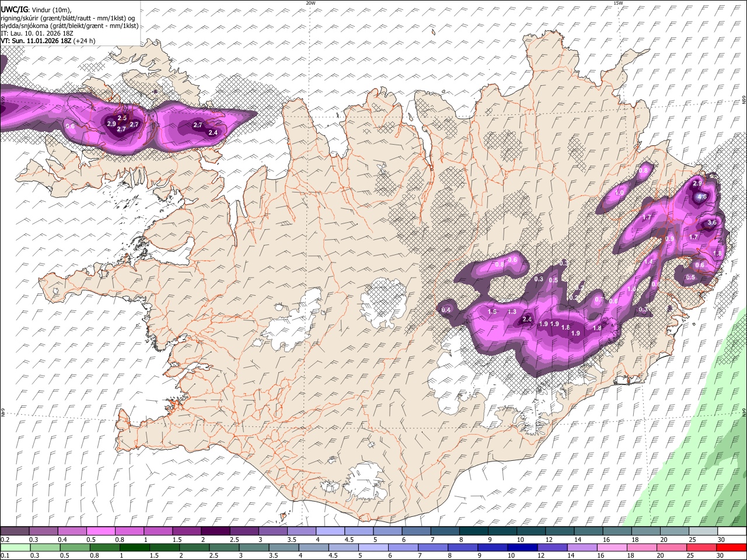Screen dimensions: 747x560
Task: Click the 4.5 precipitation value in East Iceland
Action: [x=702, y=197]
